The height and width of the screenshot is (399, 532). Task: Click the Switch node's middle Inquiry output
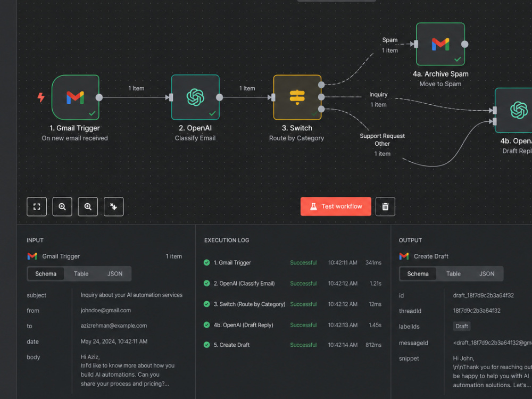click(x=321, y=97)
